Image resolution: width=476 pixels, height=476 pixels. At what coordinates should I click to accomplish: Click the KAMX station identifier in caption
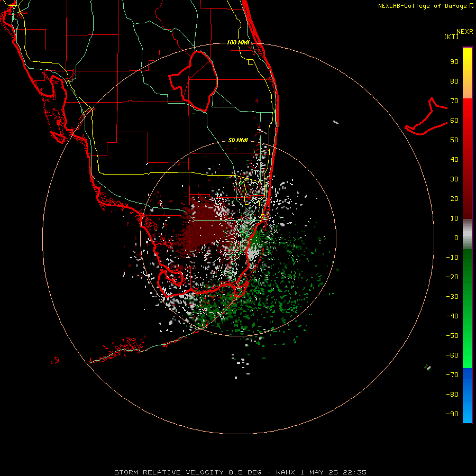click(x=286, y=472)
